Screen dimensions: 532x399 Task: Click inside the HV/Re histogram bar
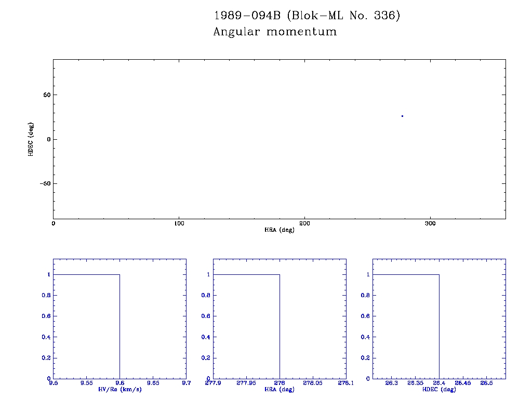pyautogui.click(x=86, y=326)
